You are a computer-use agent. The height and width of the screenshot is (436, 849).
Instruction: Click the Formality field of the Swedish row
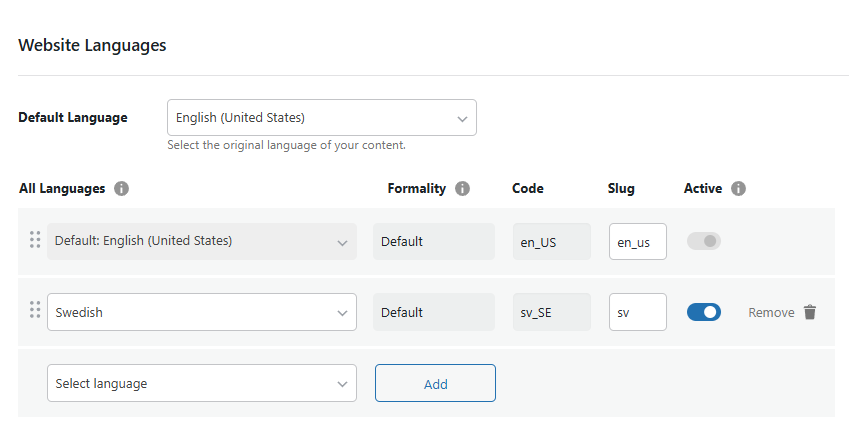(434, 312)
